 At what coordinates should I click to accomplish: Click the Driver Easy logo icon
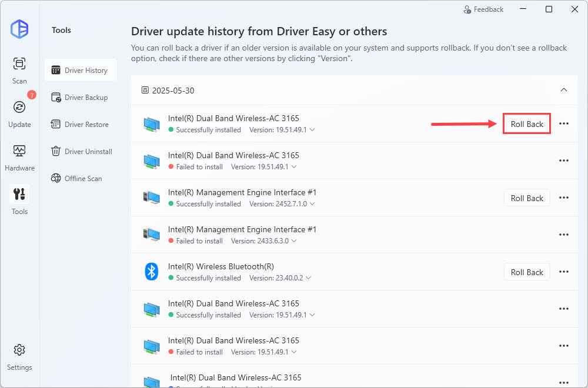19,29
